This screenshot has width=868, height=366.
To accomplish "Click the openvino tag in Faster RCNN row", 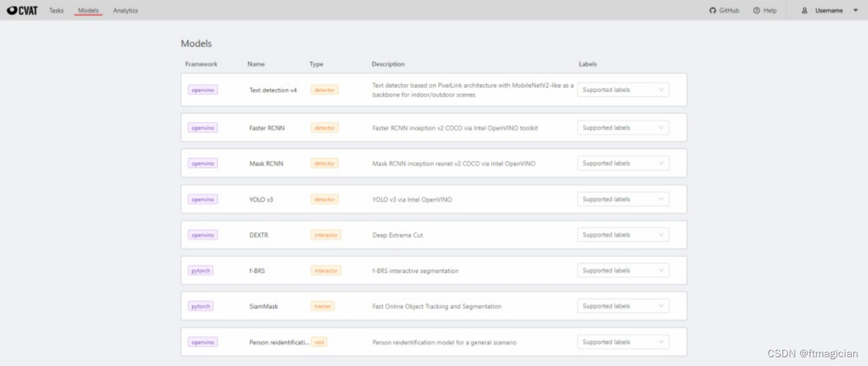I will (x=203, y=127).
